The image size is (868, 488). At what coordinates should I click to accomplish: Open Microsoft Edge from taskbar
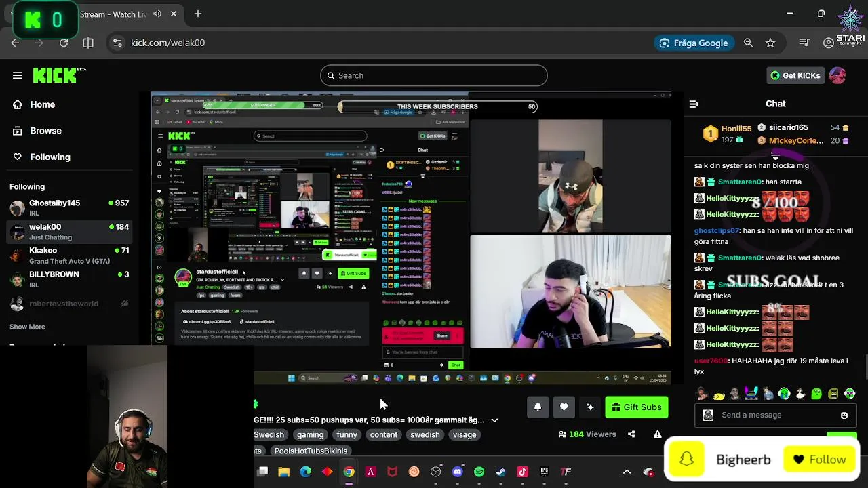pos(305,472)
